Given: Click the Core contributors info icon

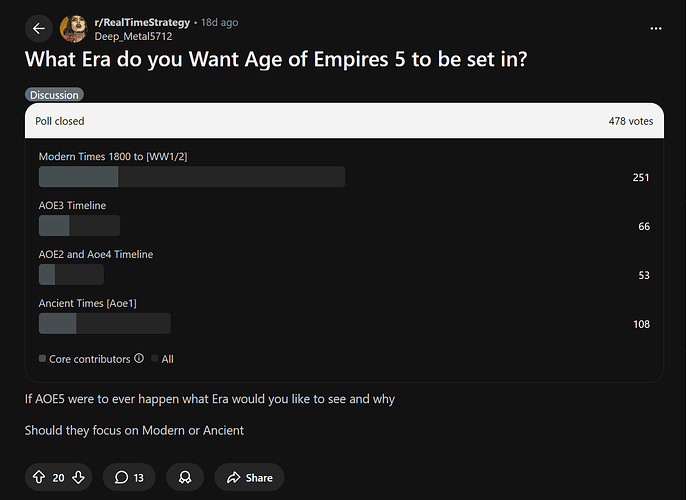Looking at the screenshot, I should click(x=139, y=358).
